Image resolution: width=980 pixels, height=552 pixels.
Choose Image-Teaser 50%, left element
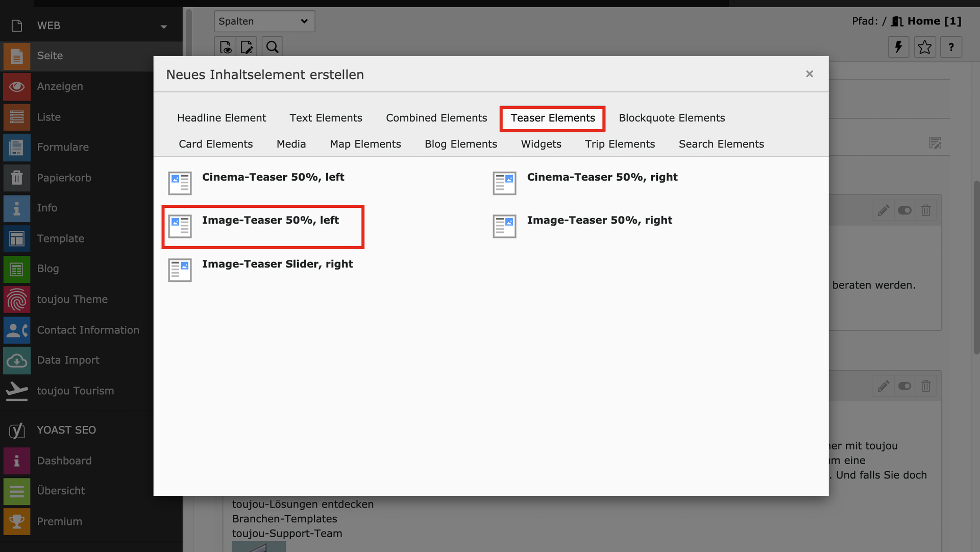[270, 221]
